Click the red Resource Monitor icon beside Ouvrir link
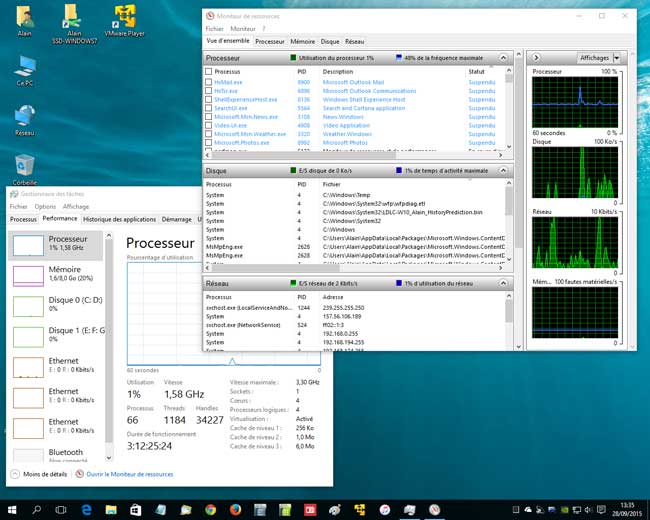This screenshot has width=650, height=520. pos(80,474)
